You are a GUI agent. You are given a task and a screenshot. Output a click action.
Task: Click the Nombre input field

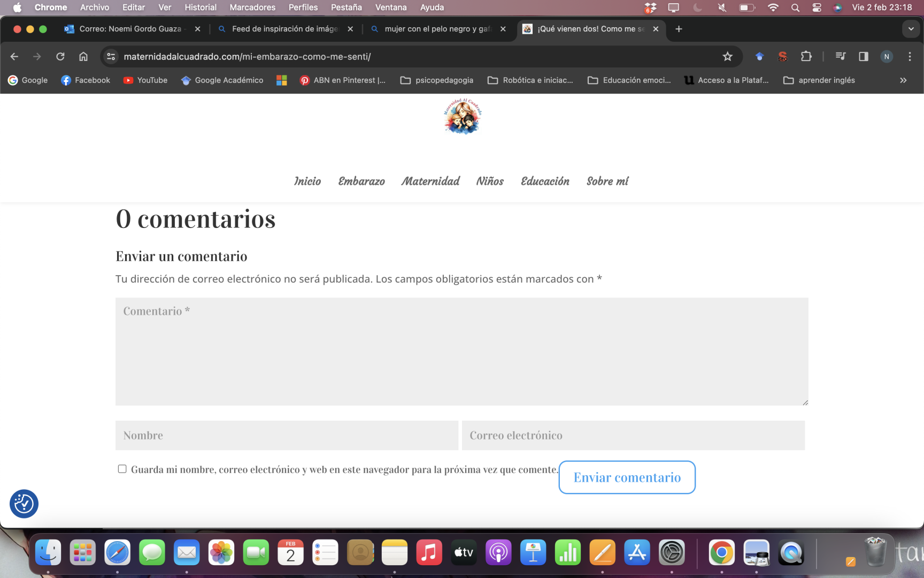287,435
